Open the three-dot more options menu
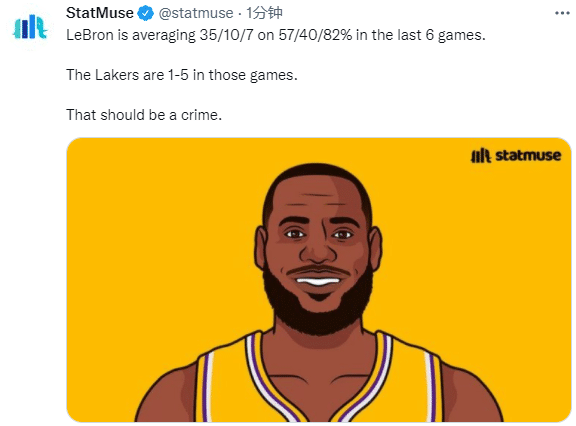This screenshot has height=426, width=576. (562, 13)
